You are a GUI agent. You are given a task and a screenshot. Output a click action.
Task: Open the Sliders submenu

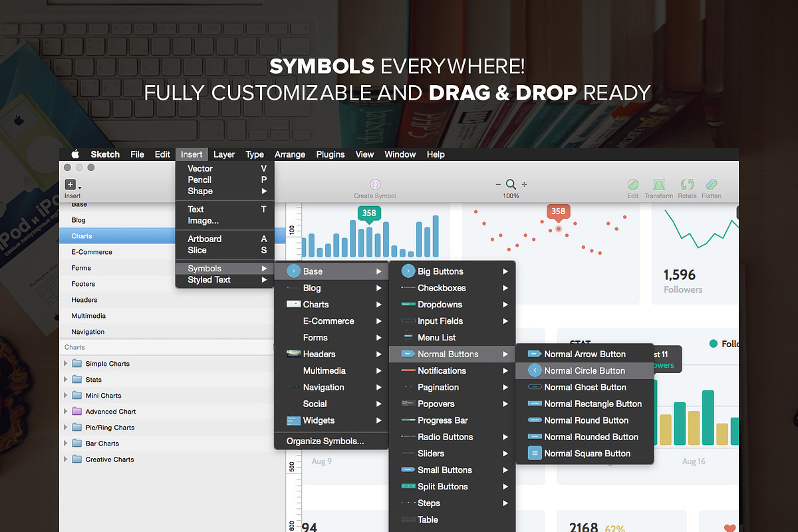(452, 454)
